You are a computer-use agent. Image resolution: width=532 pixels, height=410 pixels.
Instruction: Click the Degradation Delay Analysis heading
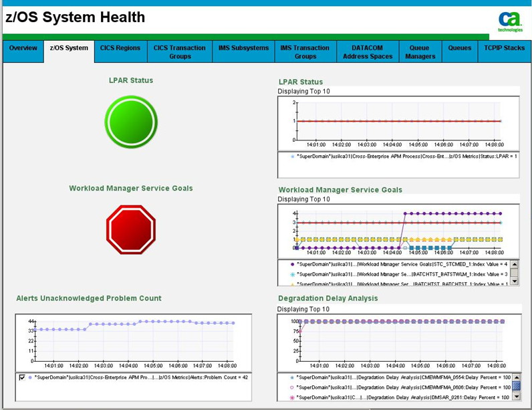point(328,298)
